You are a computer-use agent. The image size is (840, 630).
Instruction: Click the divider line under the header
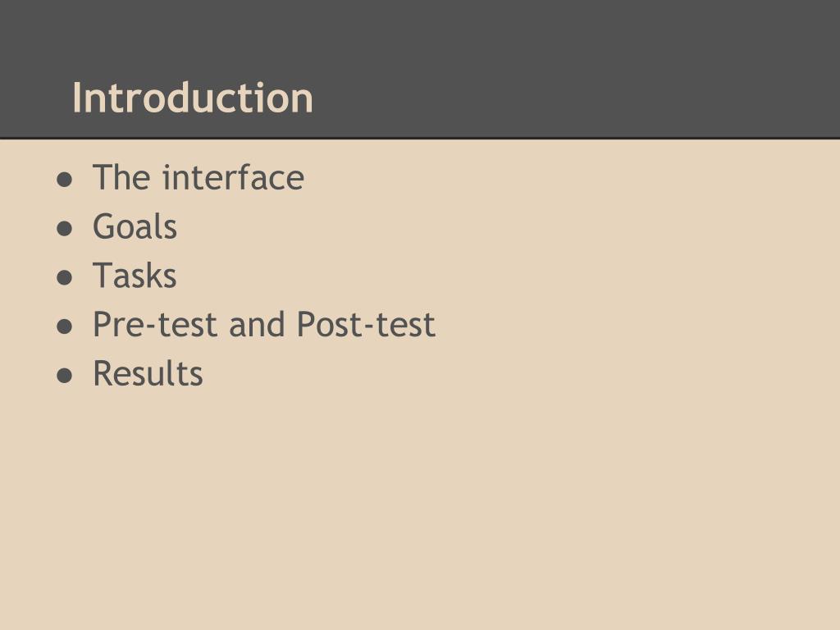[420, 139]
